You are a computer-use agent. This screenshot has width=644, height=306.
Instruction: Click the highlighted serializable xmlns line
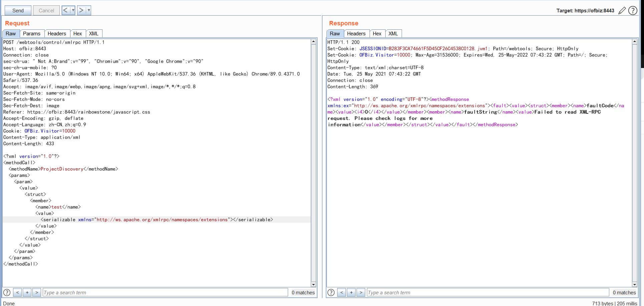[x=157, y=220]
